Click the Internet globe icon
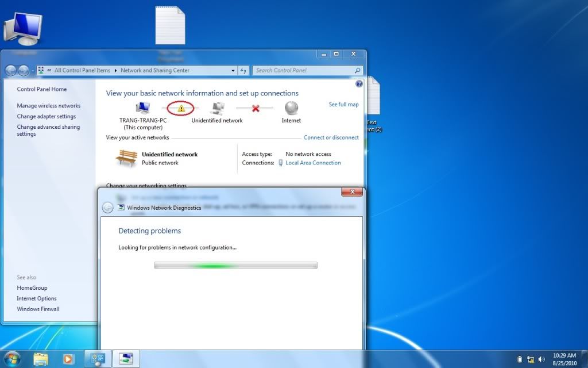Image resolution: width=588 pixels, height=368 pixels. pos(291,108)
